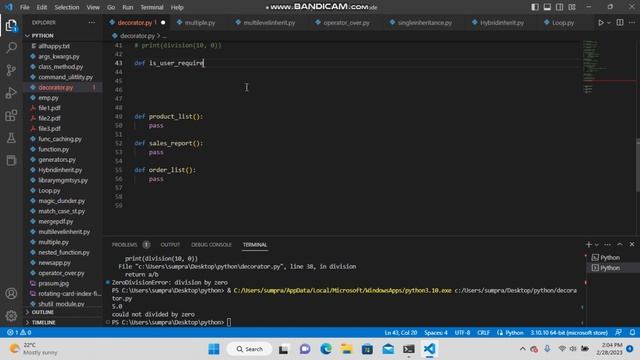Open generators.py in the explorer
This screenshot has height=360, width=640.
(x=63, y=160)
